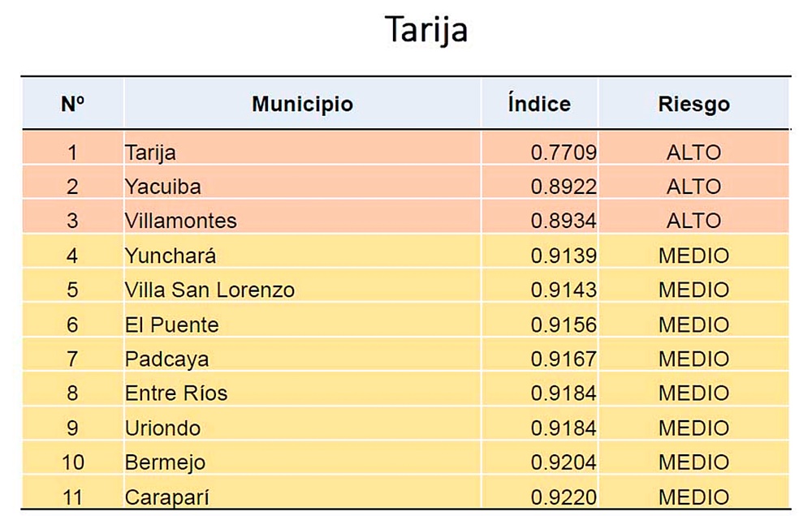This screenshot has height=516, width=812.
Task: Select the El Puente cell
Action: [302, 325]
